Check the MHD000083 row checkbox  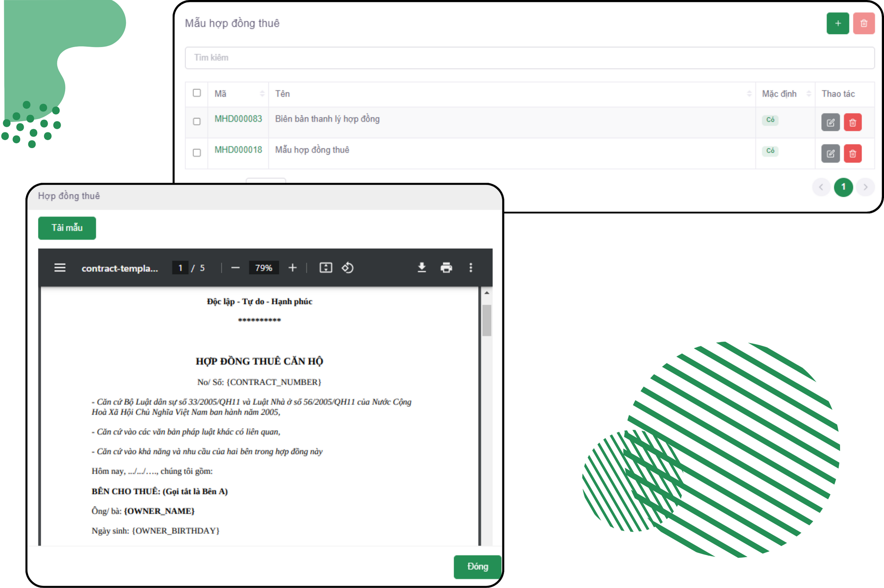point(197,122)
